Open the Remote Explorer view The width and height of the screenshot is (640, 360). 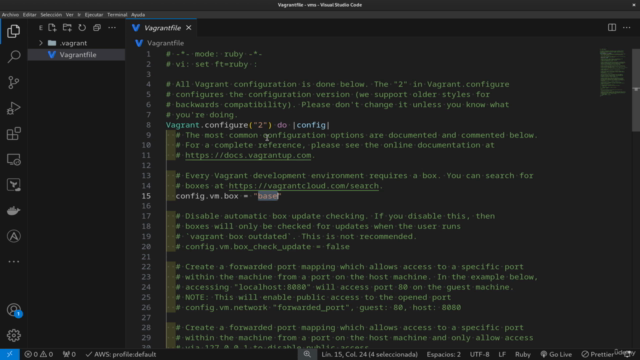pos(13,160)
